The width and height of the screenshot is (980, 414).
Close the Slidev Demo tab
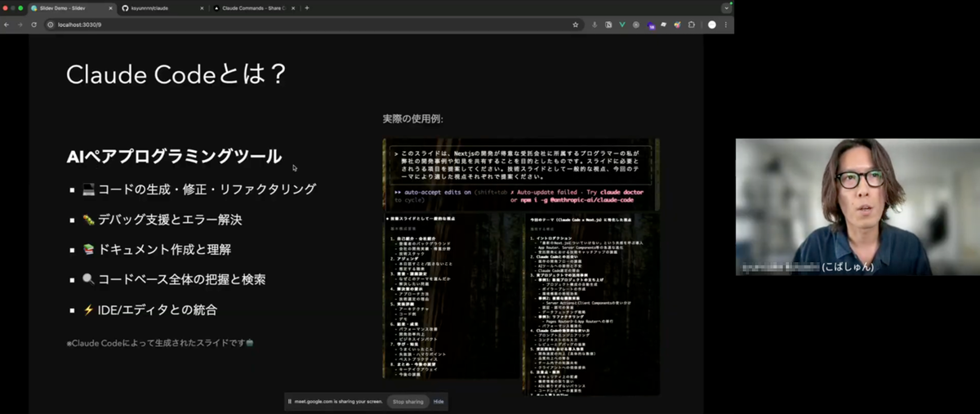point(109,8)
